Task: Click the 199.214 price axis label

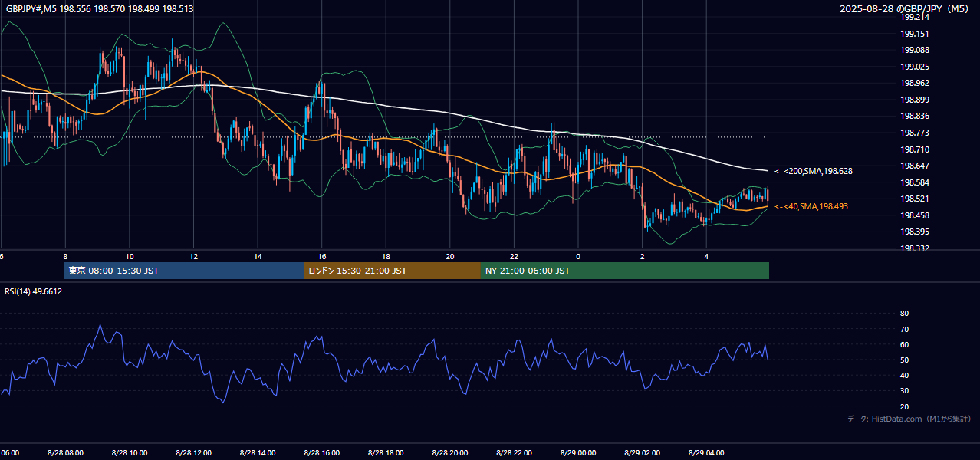Action: coord(915,17)
